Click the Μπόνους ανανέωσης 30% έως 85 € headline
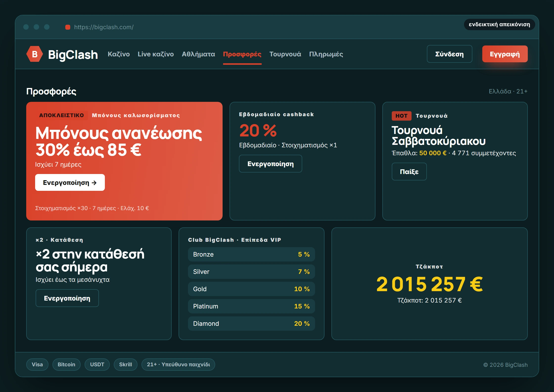This screenshot has height=392, width=554. 119,141
